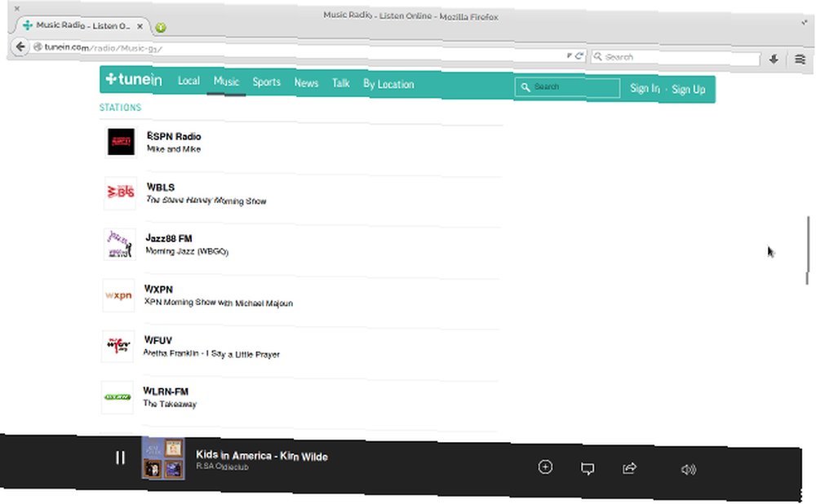Close the Music Radio browser tab
The height and width of the screenshot is (504, 816).
tap(140, 26)
